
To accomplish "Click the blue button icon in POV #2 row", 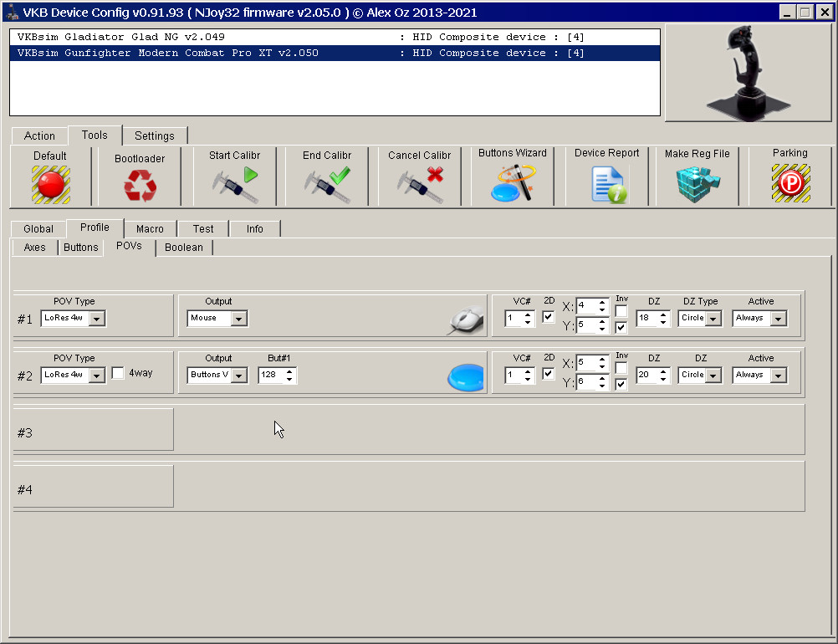I will click(x=466, y=376).
